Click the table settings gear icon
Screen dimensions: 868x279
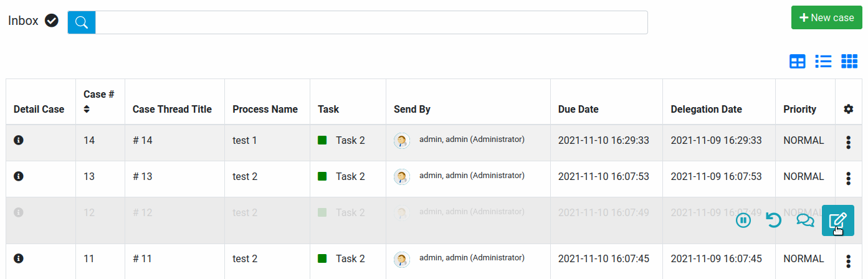tap(848, 109)
